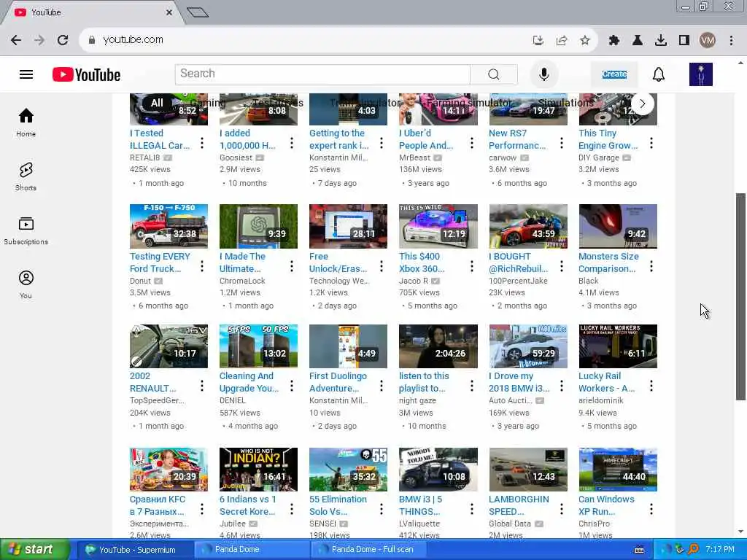This screenshot has height=560, width=747.
Task: Select the Farming simulator category chip
Action: point(469,103)
